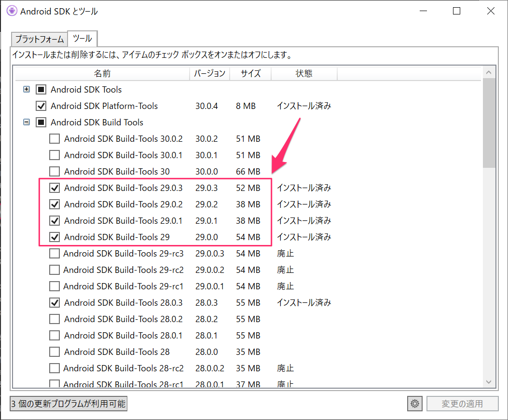The height and width of the screenshot is (420, 508).
Task: Check the Build-Tools 30 checkbox, version 30.0.0
Action: point(55,171)
